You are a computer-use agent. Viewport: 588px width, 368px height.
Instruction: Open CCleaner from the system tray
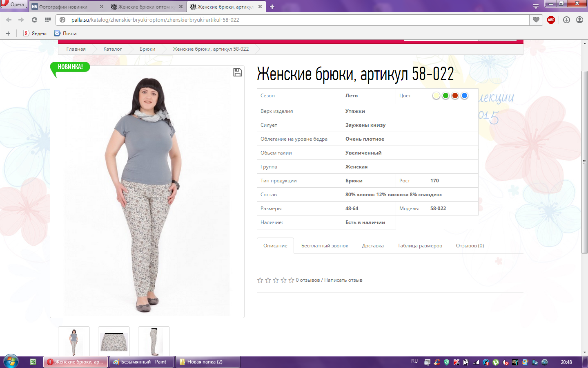(437, 362)
